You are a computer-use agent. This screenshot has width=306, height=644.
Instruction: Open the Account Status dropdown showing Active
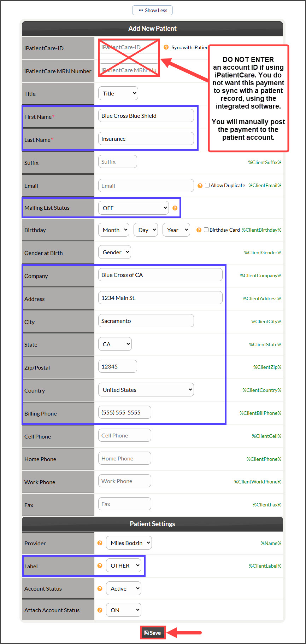pos(124,588)
